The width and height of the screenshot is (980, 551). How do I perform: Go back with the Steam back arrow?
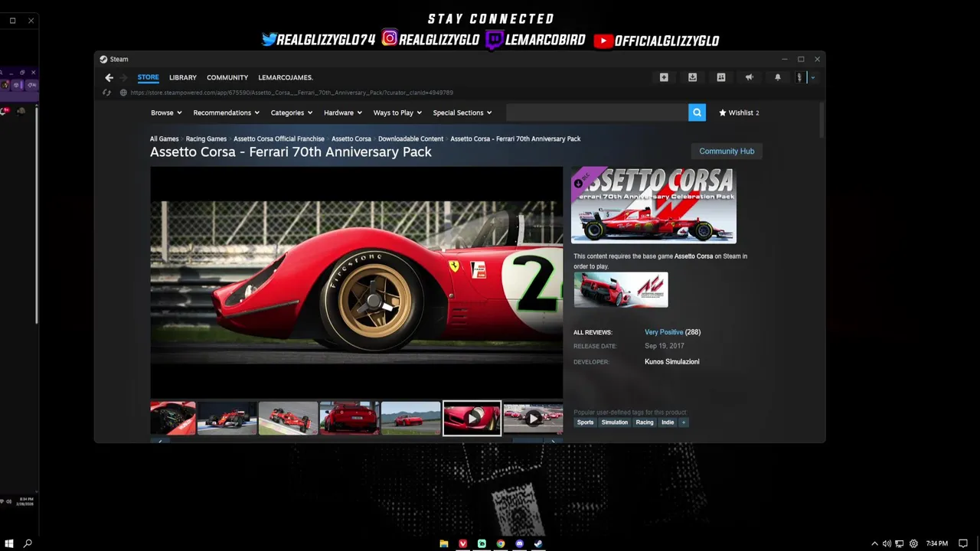tap(109, 77)
